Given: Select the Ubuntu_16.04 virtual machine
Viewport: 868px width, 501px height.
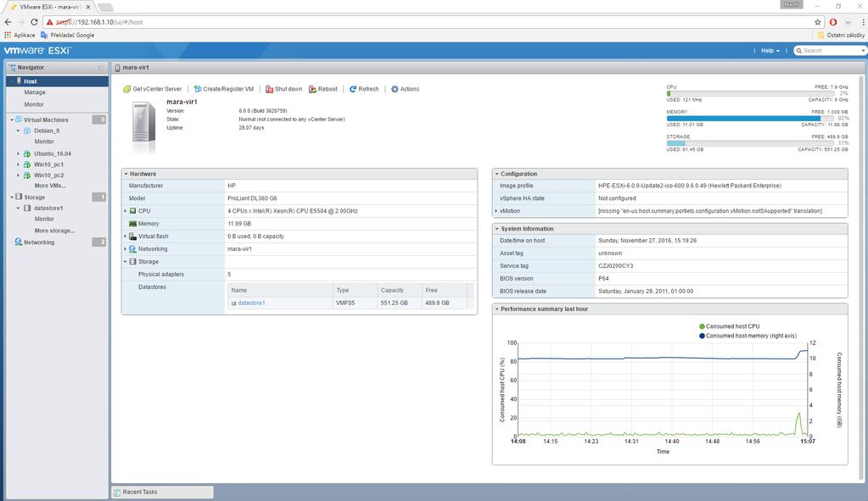Looking at the screenshot, I should 53,153.
